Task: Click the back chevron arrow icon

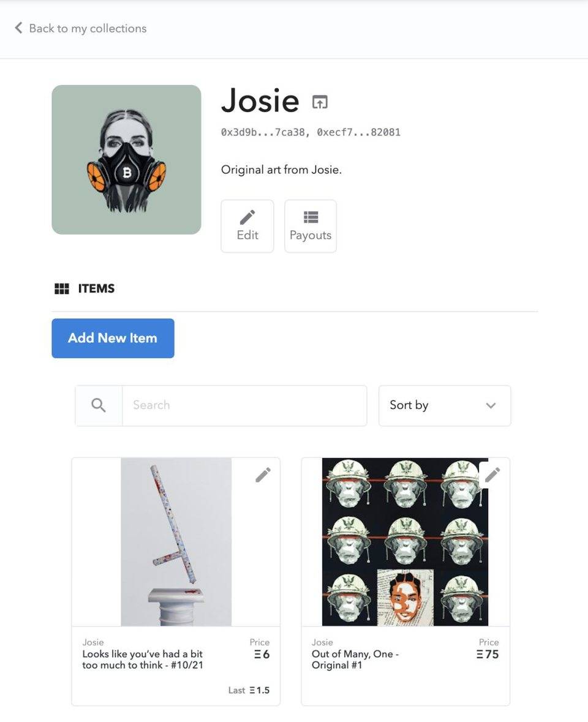Action: pyautogui.click(x=18, y=28)
